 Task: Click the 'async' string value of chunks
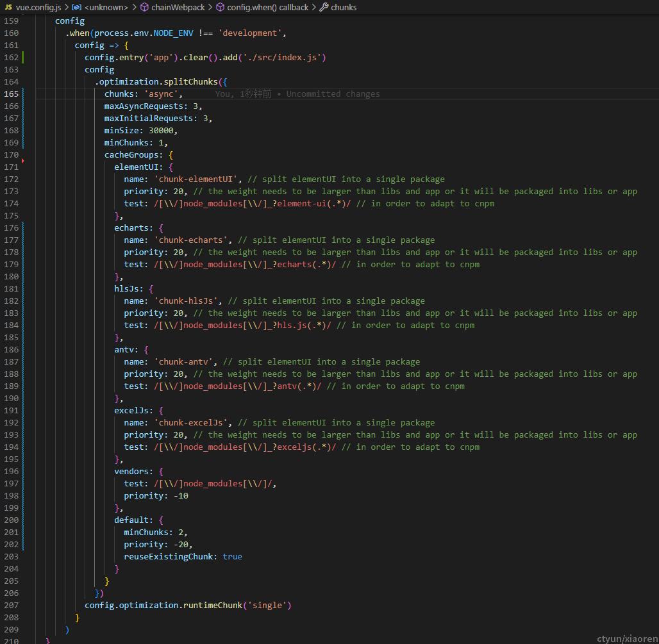tap(161, 94)
